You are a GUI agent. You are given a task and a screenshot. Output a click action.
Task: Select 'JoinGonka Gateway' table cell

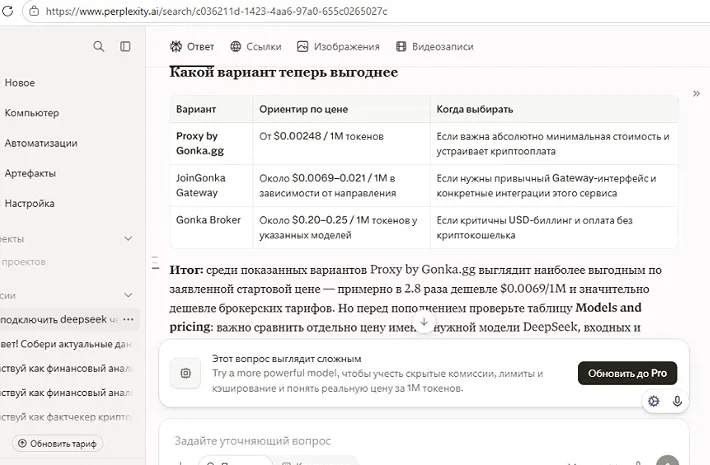click(x=211, y=186)
